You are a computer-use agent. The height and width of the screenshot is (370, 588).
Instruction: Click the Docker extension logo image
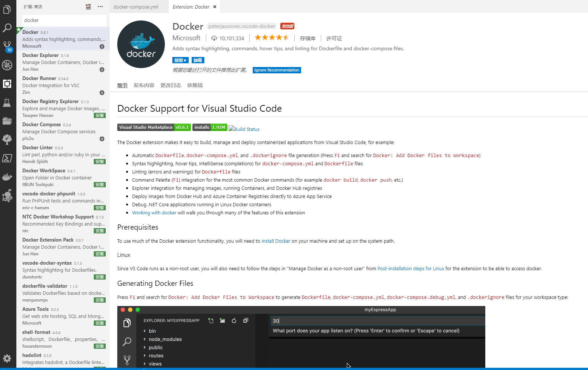(x=141, y=44)
